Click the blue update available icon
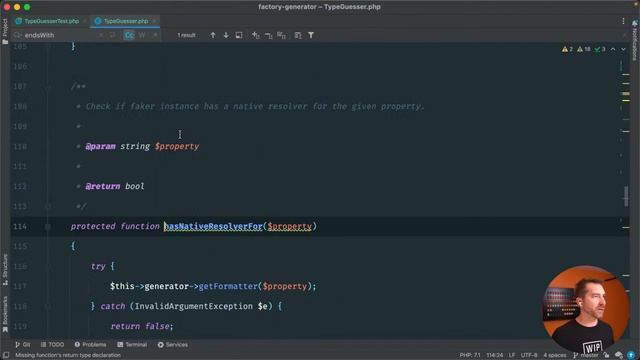This screenshot has width=640, height=360. pyautogui.click(x=631, y=356)
